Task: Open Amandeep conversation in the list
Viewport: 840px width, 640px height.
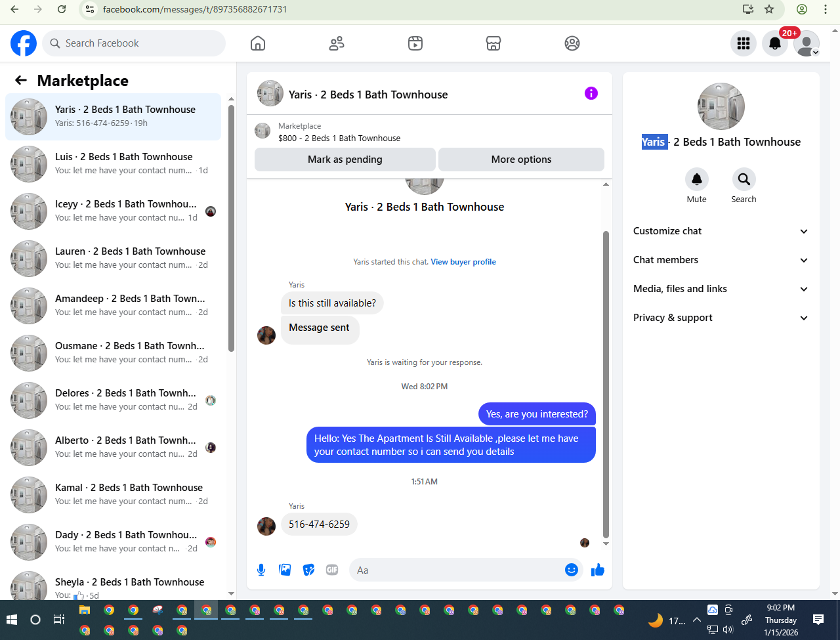Action: [114, 306]
